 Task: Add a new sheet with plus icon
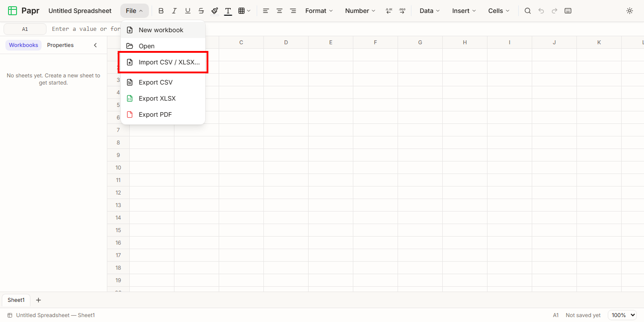(x=38, y=300)
